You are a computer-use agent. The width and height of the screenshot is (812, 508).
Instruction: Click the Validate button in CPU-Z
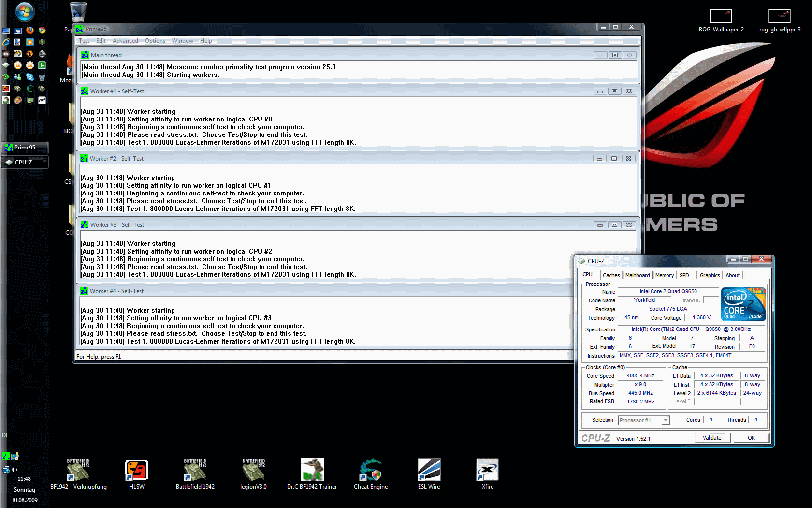click(x=712, y=438)
